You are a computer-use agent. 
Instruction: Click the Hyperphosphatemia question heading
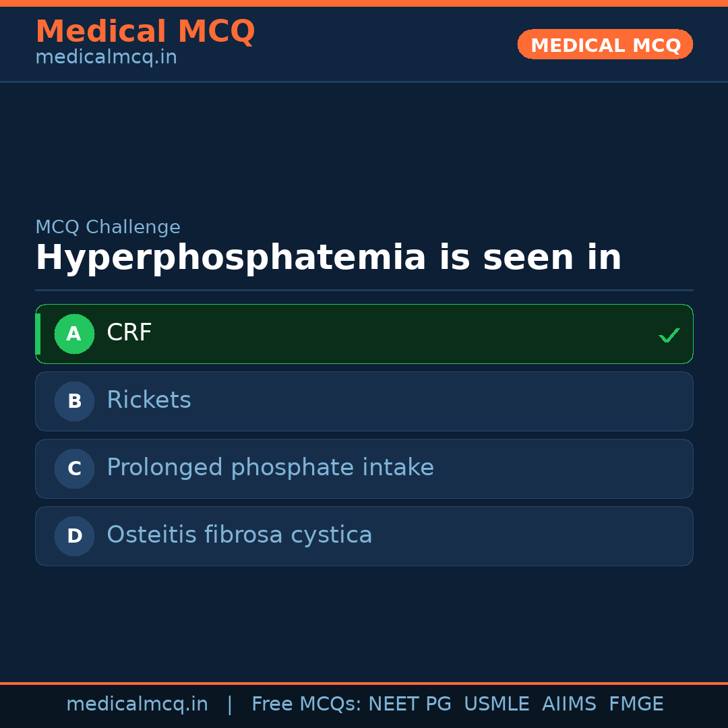click(x=328, y=258)
